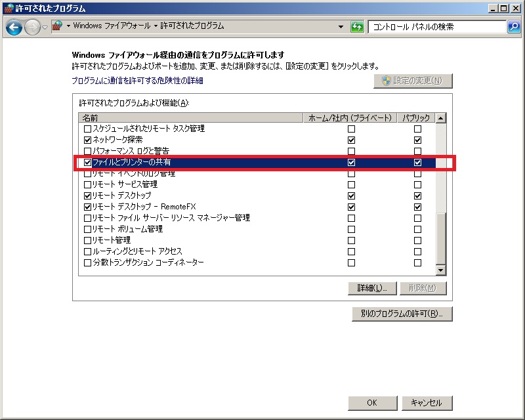
Task: Click the 名前 column header
Action: [x=190, y=118]
